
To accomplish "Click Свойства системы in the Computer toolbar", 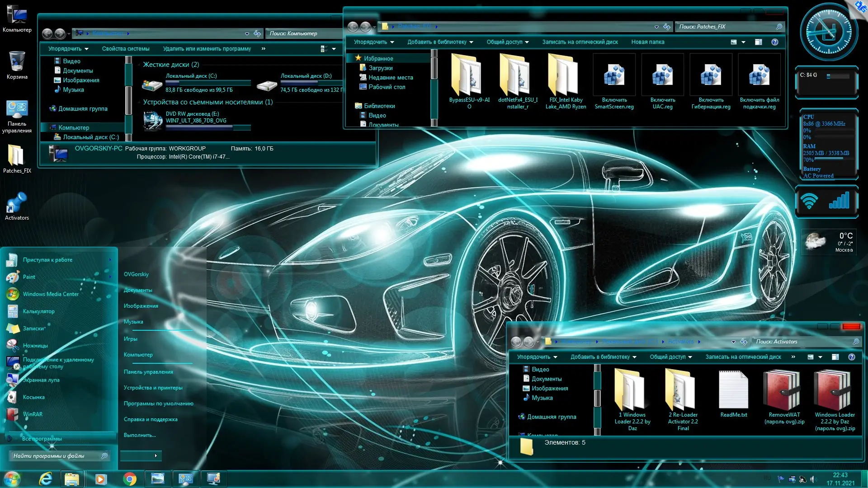I will pyautogui.click(x=126, y=49).
